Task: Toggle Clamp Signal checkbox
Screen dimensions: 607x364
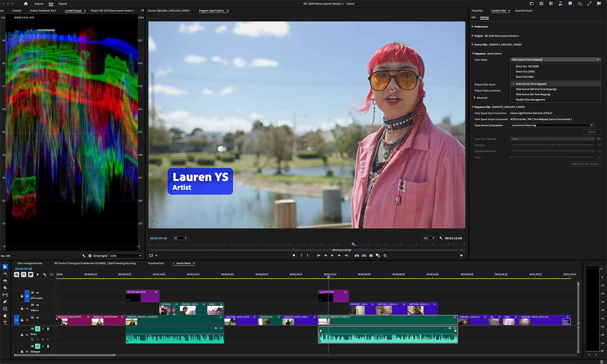Action: point(90,255)
